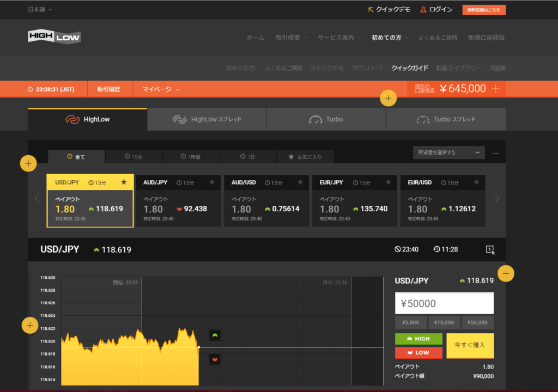558x392 pixels.
Task: Toggle favorite star on AUD/JPY card
Action: [x=212, y=182]
